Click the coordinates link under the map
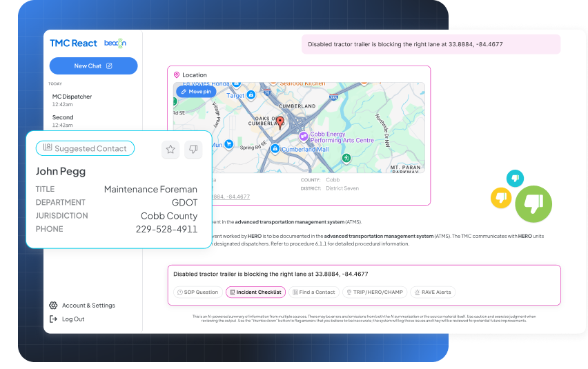588x369 pixels. [231, 197]
